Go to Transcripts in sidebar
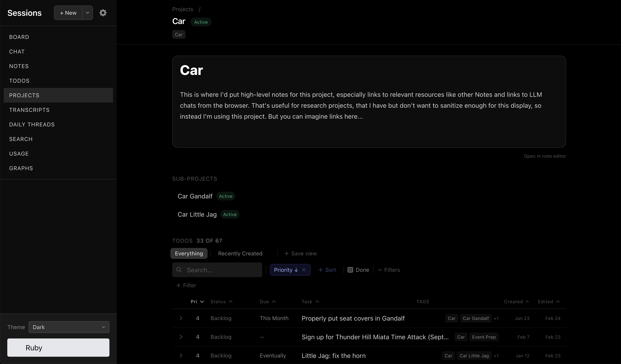 coord(29,110)
